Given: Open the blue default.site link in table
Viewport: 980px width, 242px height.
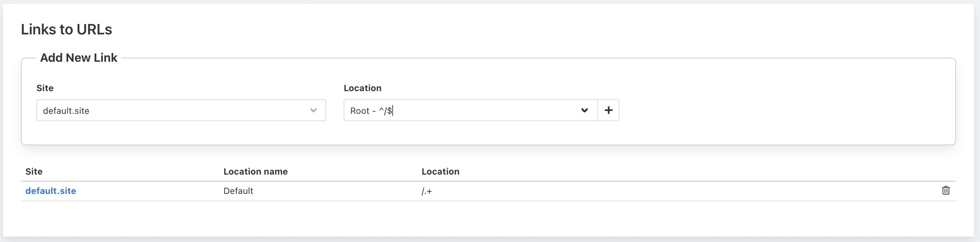Looking at the screenshot, I should (51, 191).
